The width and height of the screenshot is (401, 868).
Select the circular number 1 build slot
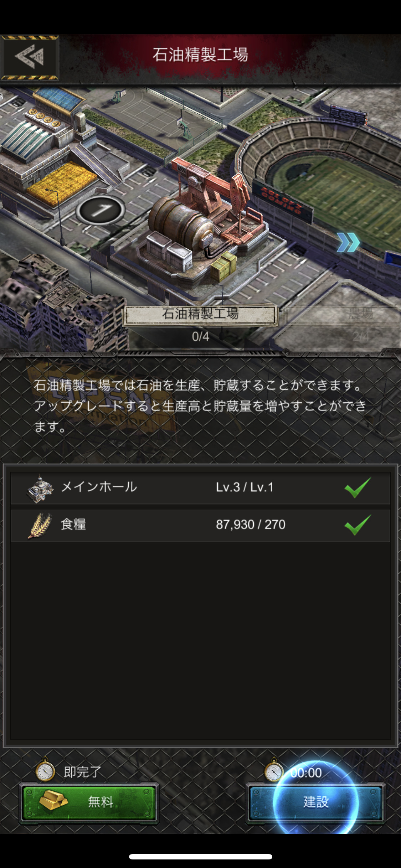coord(101,210)
